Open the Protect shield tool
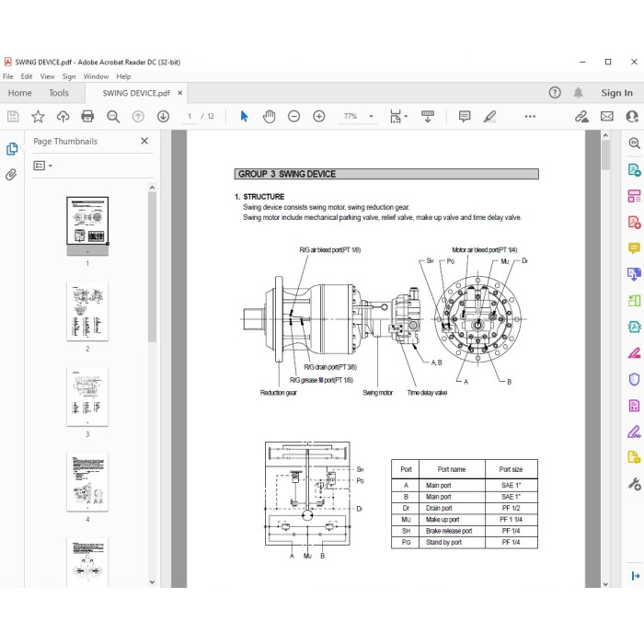Screen dimensions: 644x644 (634, 379)
